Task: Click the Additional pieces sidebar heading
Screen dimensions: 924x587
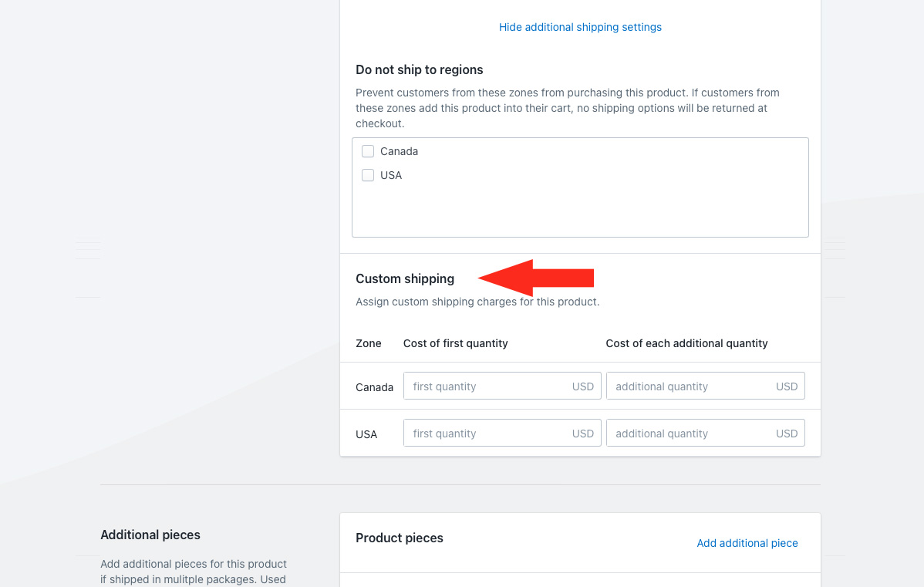Action: pos(150,535)
